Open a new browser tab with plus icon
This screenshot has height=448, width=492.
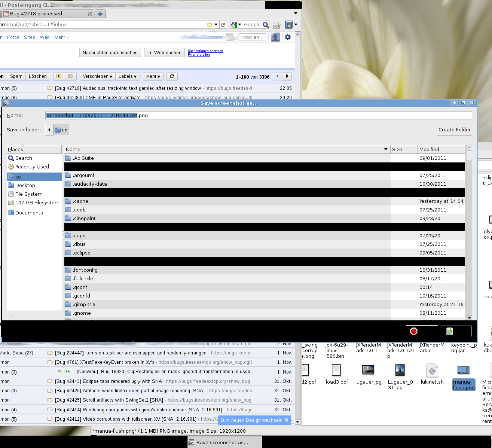(100, 14)
